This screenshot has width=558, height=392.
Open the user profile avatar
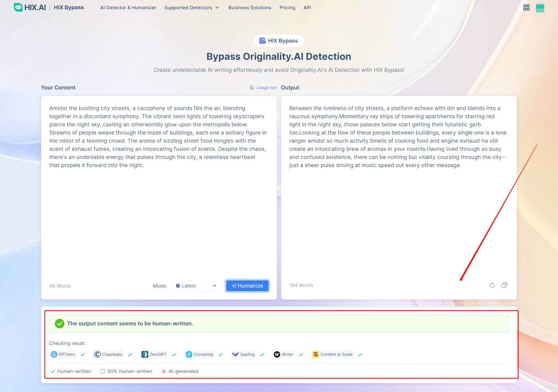540,7
